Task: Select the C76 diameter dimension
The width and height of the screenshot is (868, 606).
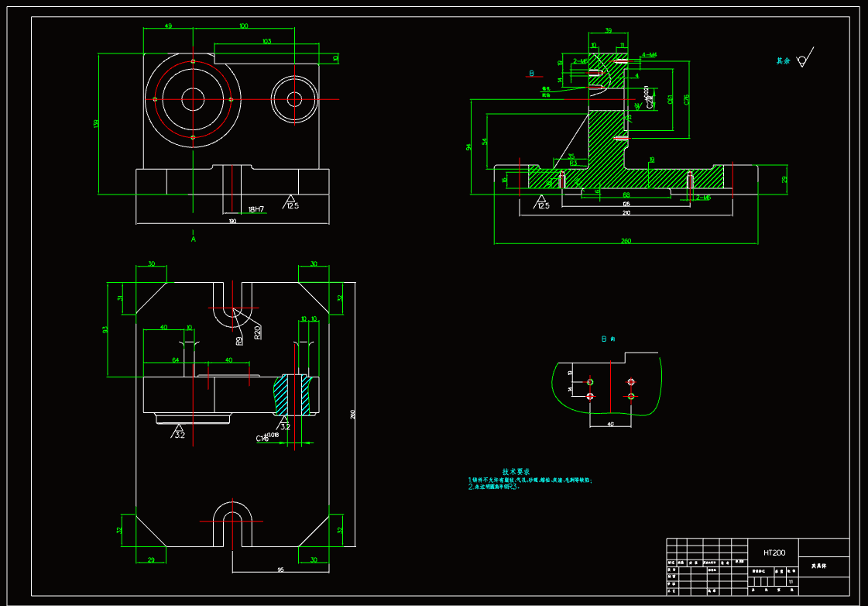Action: coord(687,100)
